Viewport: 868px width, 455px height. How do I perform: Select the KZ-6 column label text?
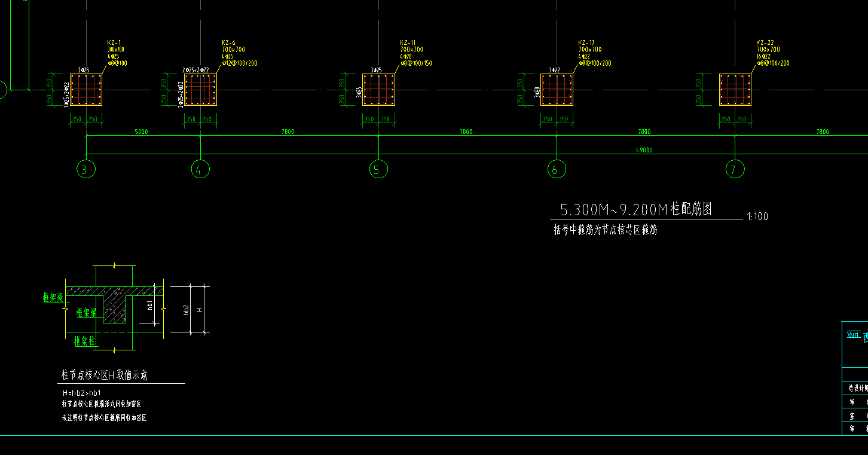click(x=228, y=43)
